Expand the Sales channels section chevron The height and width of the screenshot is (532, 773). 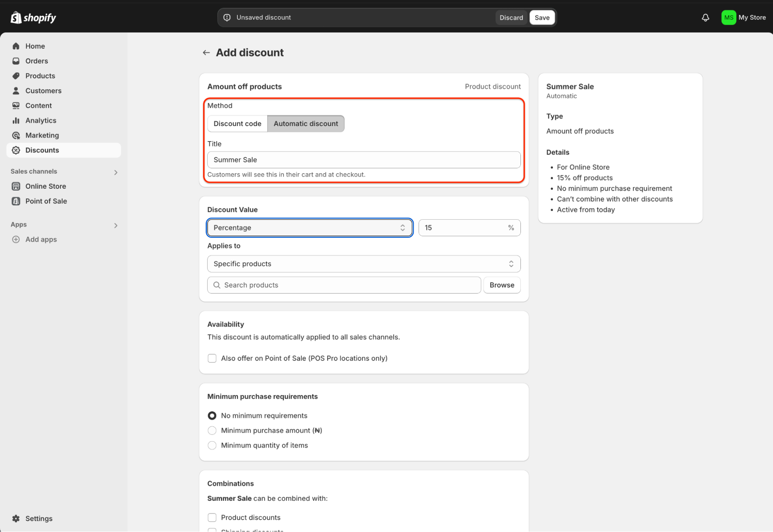(x=116, y=172)
